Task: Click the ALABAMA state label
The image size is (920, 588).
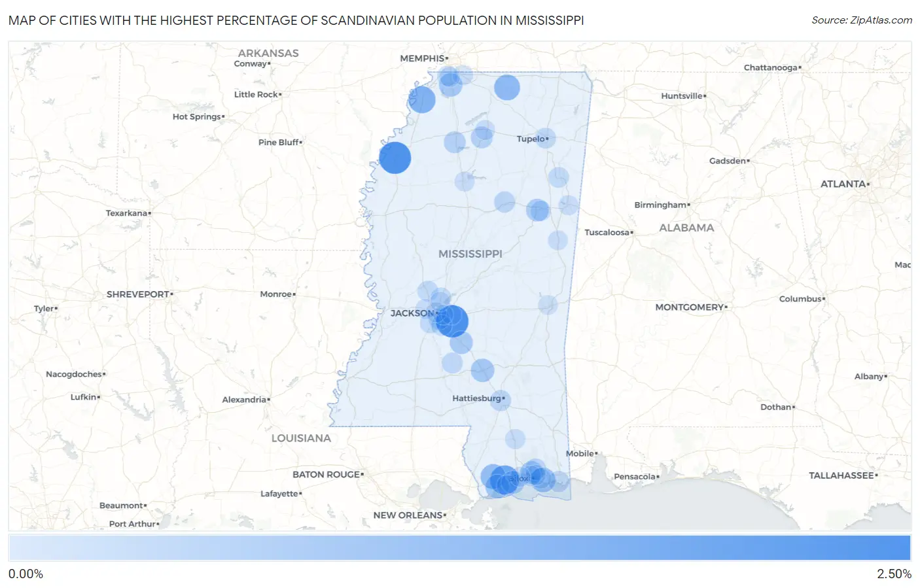Action: 686,228
